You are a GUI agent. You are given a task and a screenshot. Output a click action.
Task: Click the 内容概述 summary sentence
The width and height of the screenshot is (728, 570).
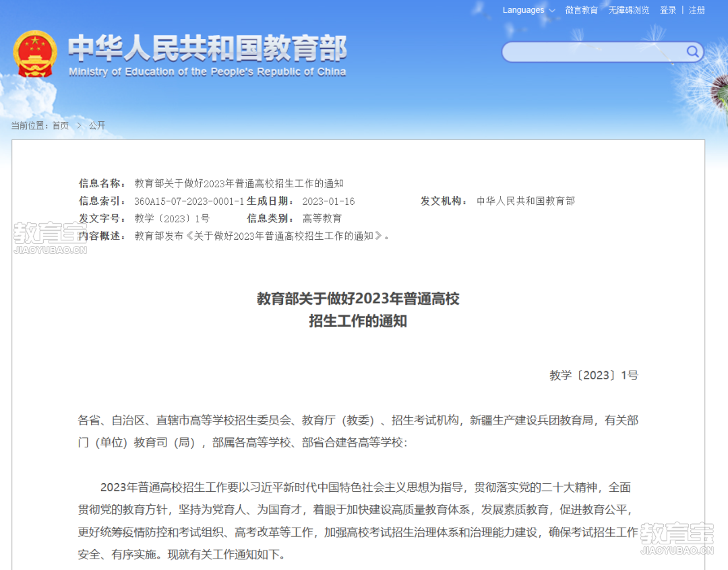(x=262, y=236)
